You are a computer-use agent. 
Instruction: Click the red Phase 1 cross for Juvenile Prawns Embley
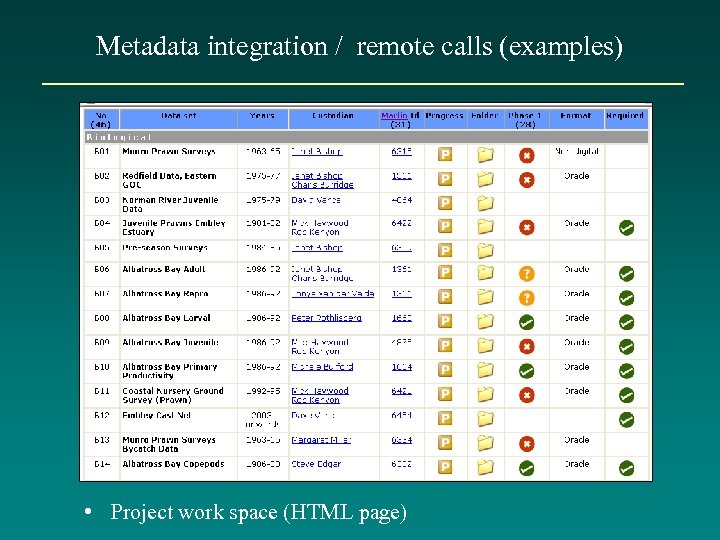527,227
